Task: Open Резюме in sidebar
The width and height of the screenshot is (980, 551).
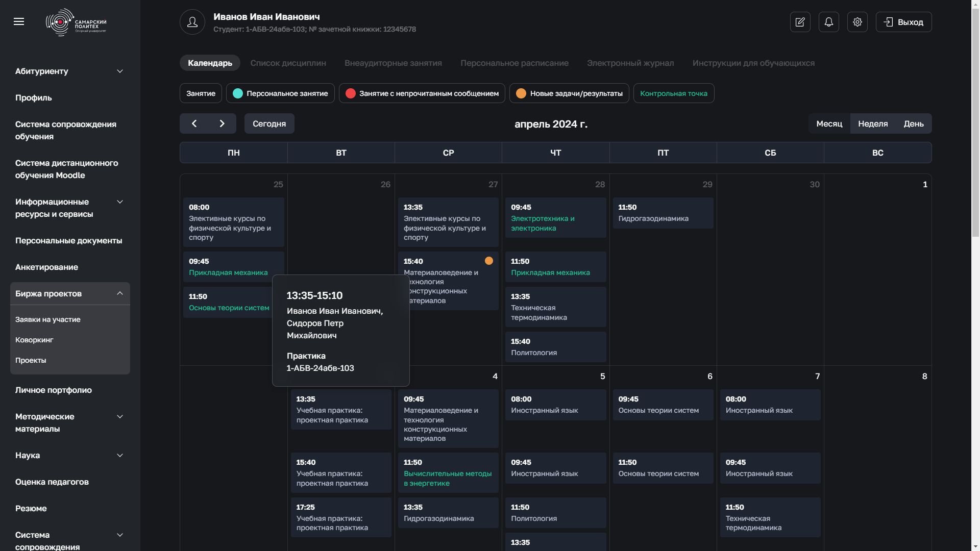Action: [x=31, y=509]
